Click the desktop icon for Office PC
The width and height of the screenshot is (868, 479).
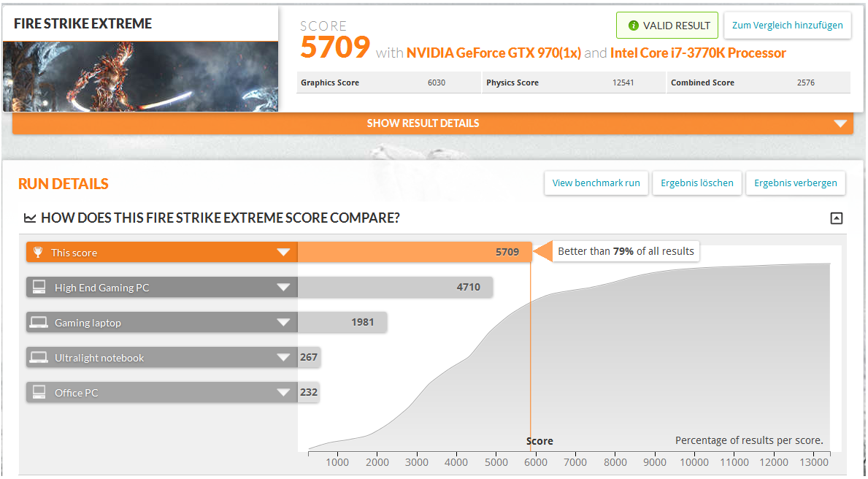pyautogui.click(x=39, y=392)
